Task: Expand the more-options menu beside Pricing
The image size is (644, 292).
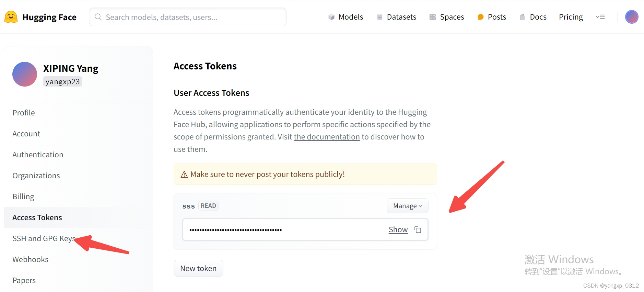Action: click(x=600, y=17)
